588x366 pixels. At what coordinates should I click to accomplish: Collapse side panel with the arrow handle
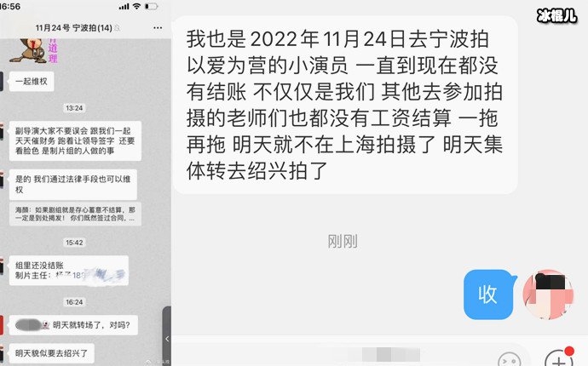click(167, 339)
